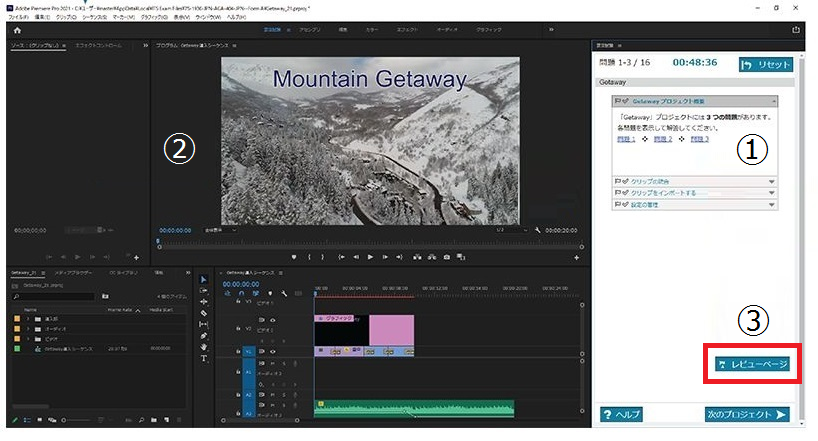Click the Home icon at top left
This screenshot has width=818, height=441.
tap(17, 30)
